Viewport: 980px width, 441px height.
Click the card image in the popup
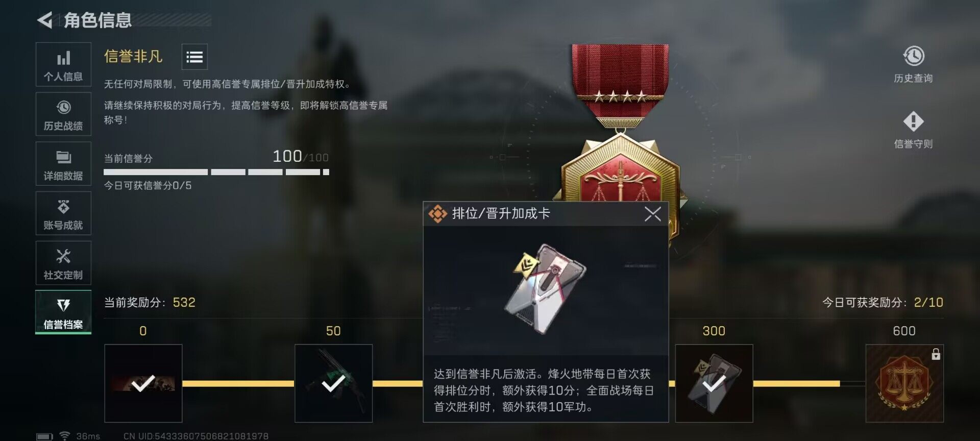545,289
